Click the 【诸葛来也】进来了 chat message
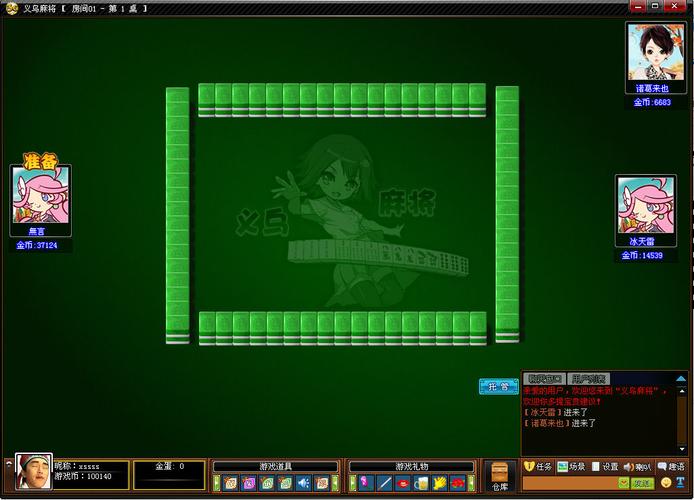Image resolution: width=694 pixels, height=500 pixels. tap(559, 423)
